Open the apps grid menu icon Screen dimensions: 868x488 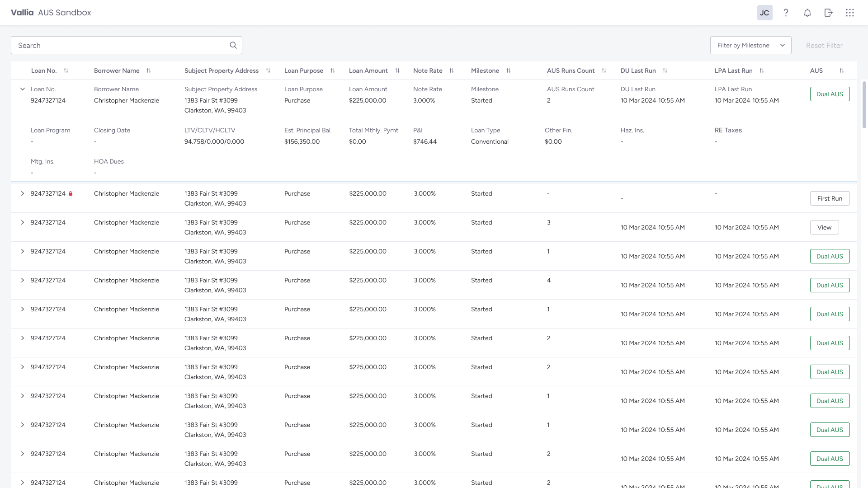click(850, 13)
